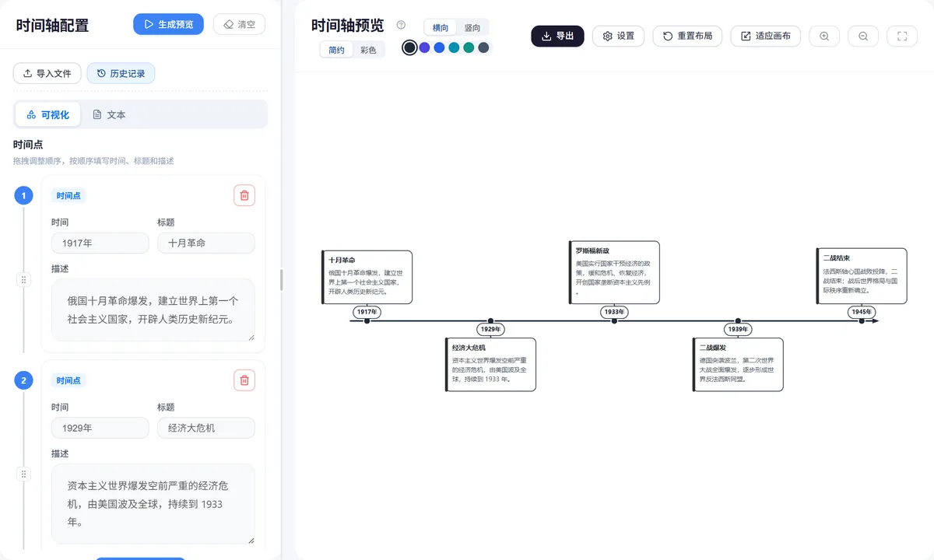This screenshot has width=934, height=560.
Task: Switch to the 可视化 tab
Action: point(48,114)
